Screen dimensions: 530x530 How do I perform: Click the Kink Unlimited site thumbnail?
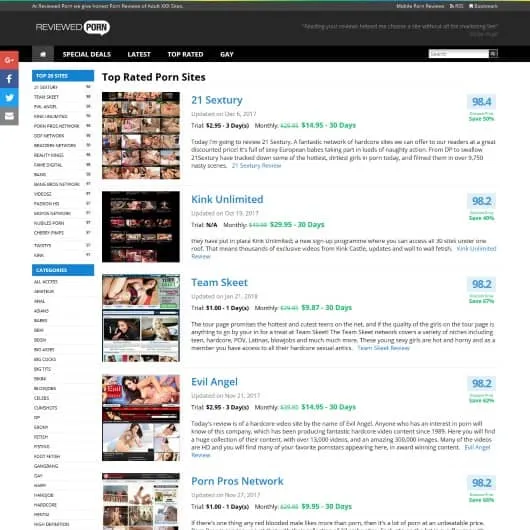coord(141,227)
